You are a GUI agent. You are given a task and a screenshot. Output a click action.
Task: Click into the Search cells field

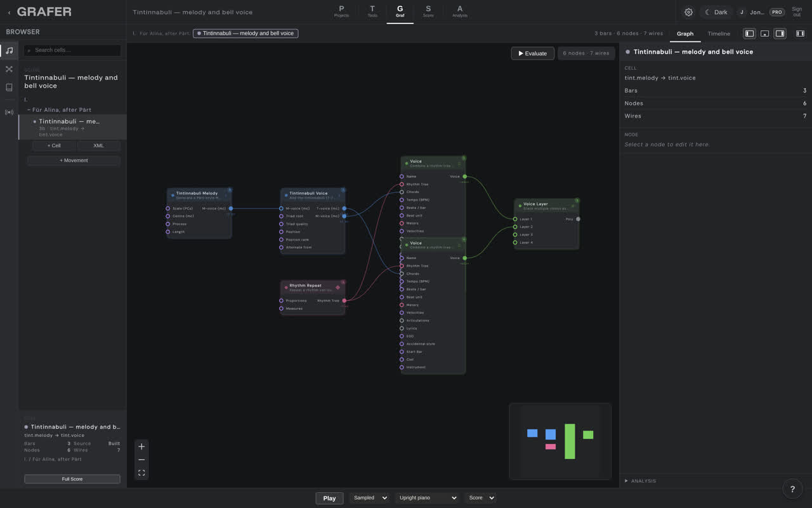click(x=72, y=50)
